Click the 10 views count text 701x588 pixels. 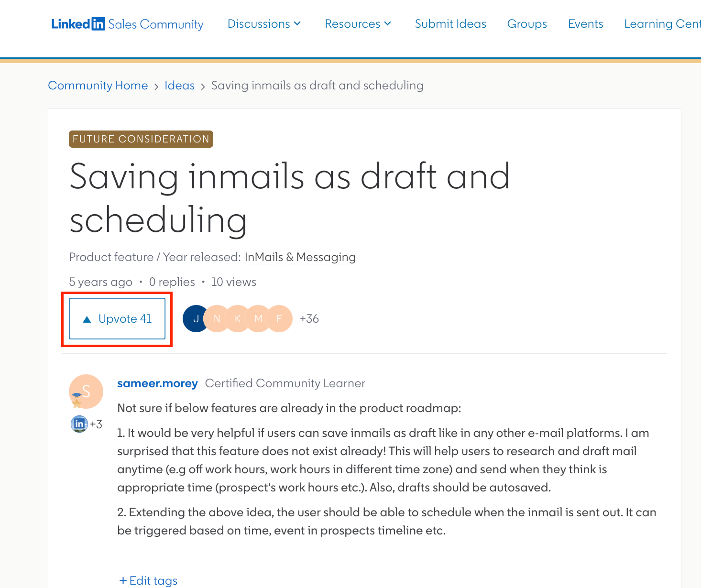234,282
